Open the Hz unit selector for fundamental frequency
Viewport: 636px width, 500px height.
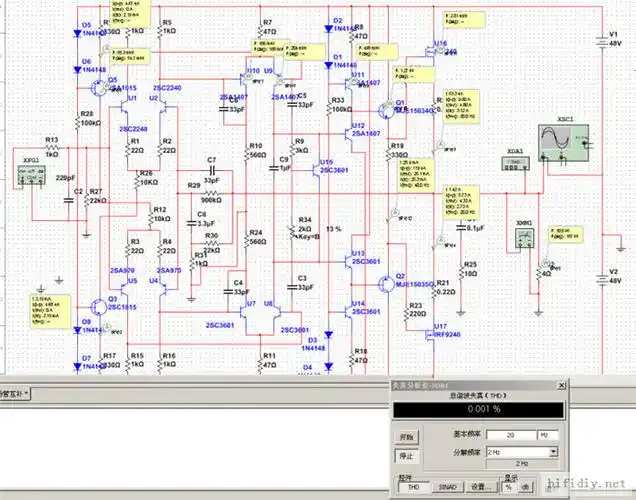[x=545, y=435]
